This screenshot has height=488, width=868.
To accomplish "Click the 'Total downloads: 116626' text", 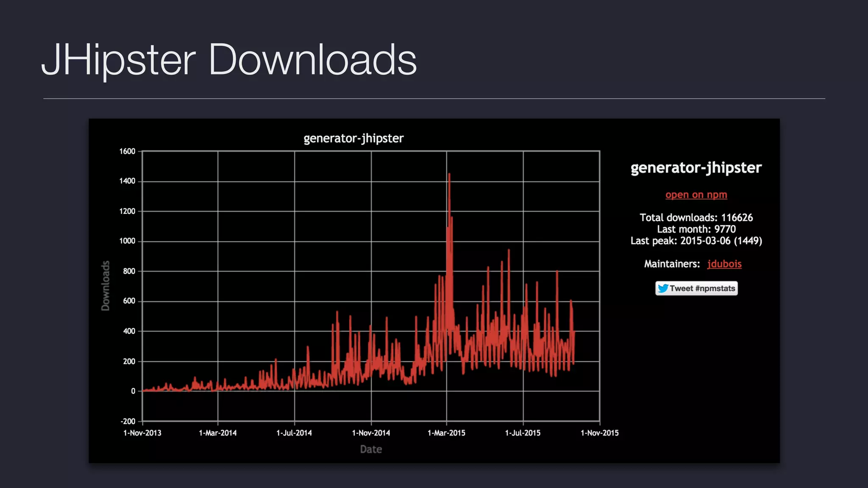I will click(x=696, y=218).
